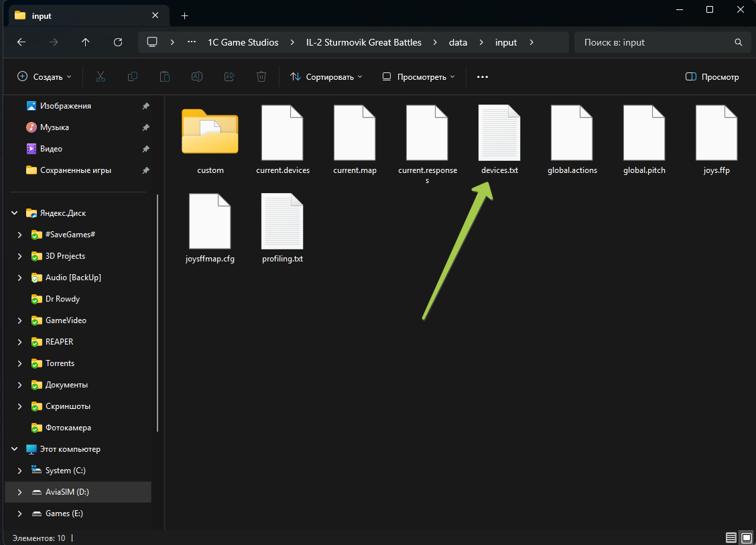The image size is (756, 545).
Task: Navigate to data in breadcrumb path
Action: 458,42
